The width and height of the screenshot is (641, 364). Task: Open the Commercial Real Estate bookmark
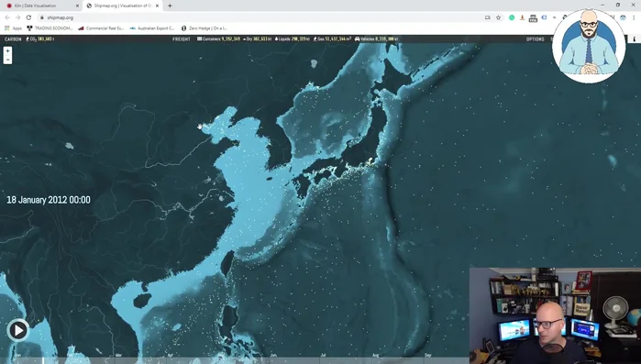101,28
